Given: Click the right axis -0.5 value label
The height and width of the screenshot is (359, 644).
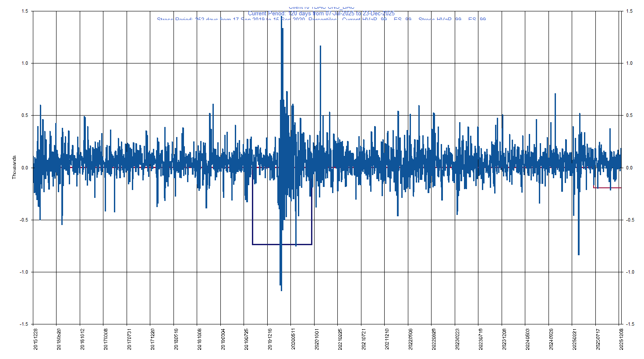Looking at the screenshot, I should tap(629, 220).
